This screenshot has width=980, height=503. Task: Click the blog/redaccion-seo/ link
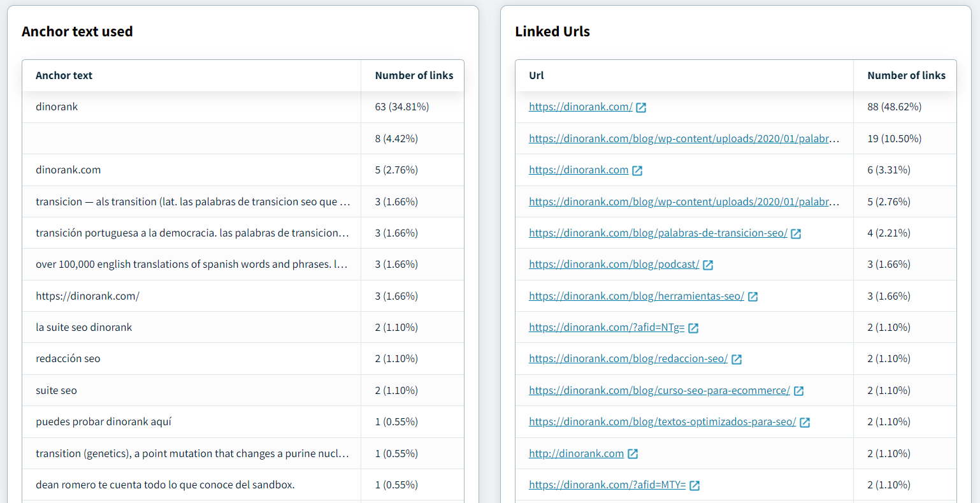(628, 359)
